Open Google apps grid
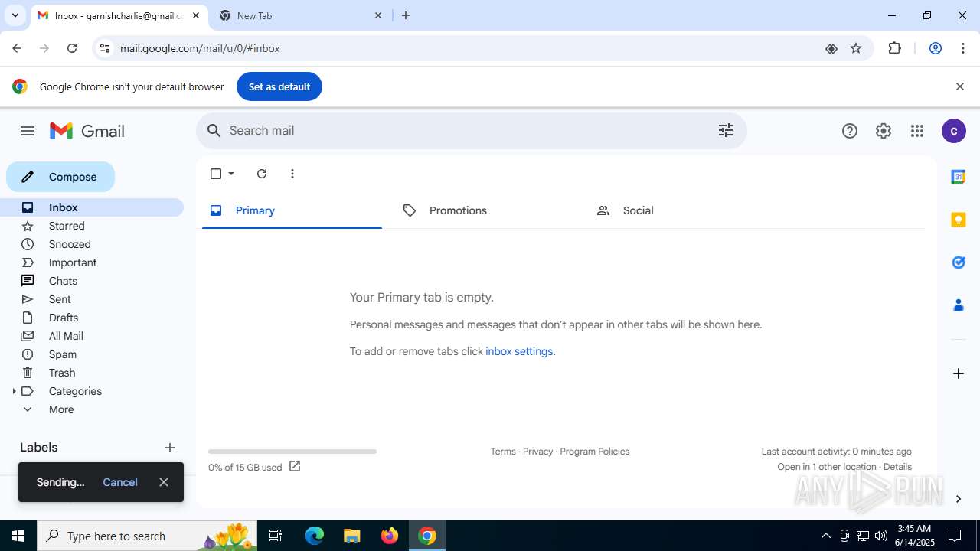This screenshot has height=551, width=980. pos(917,131)
